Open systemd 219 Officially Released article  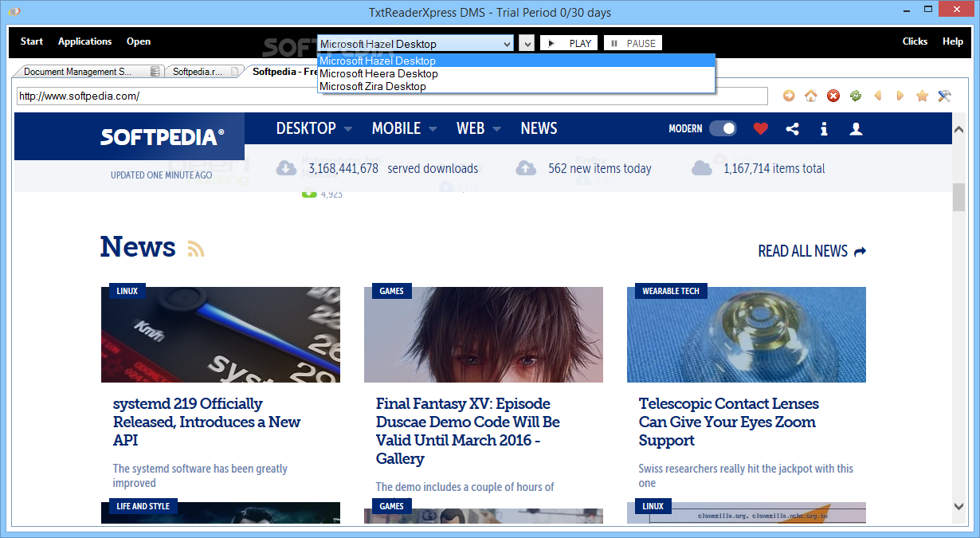207,422
